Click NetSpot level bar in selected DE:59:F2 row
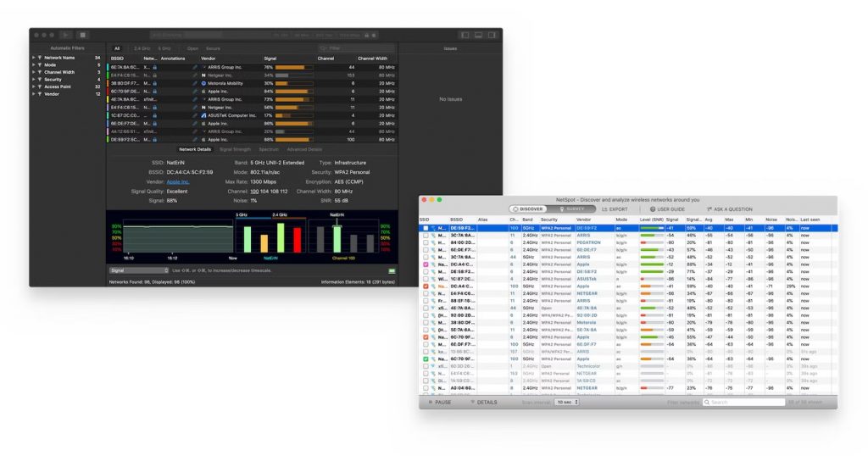Viewport: 868px width, 456px height. [652, 228]
